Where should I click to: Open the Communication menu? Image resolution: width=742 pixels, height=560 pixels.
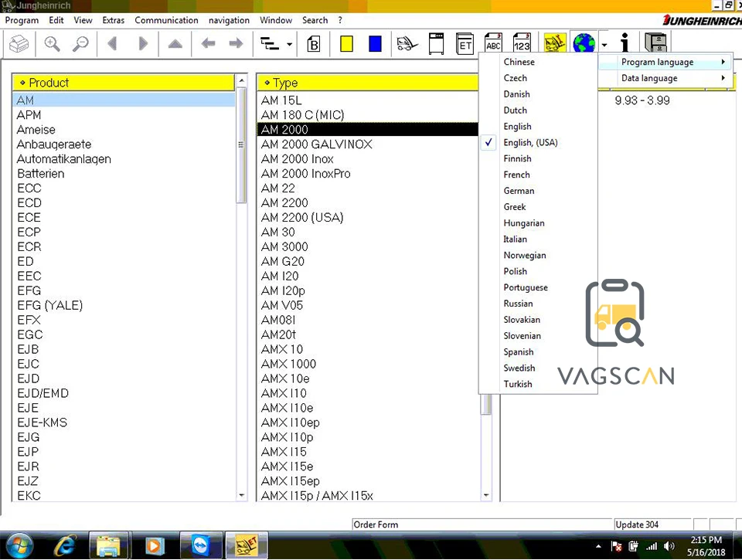point(167,20)
